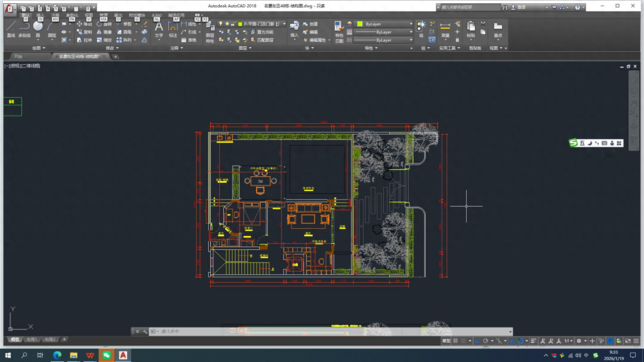This screenshot has height=362, width=644.
Task: Open the annotation scale 1:1 dropdown
Action: click(x=568, y=341)
